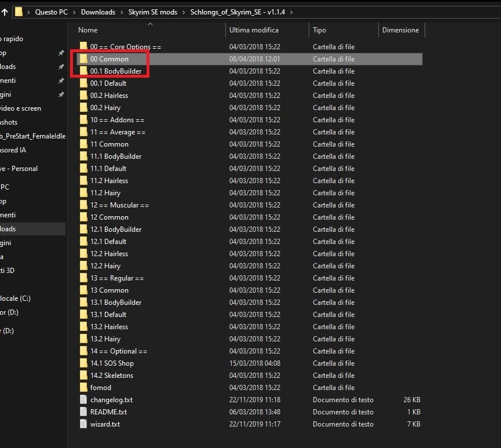501x448 pixels.
Task: Click the changelog.txt document icon
Action: (x=83, y=399)
